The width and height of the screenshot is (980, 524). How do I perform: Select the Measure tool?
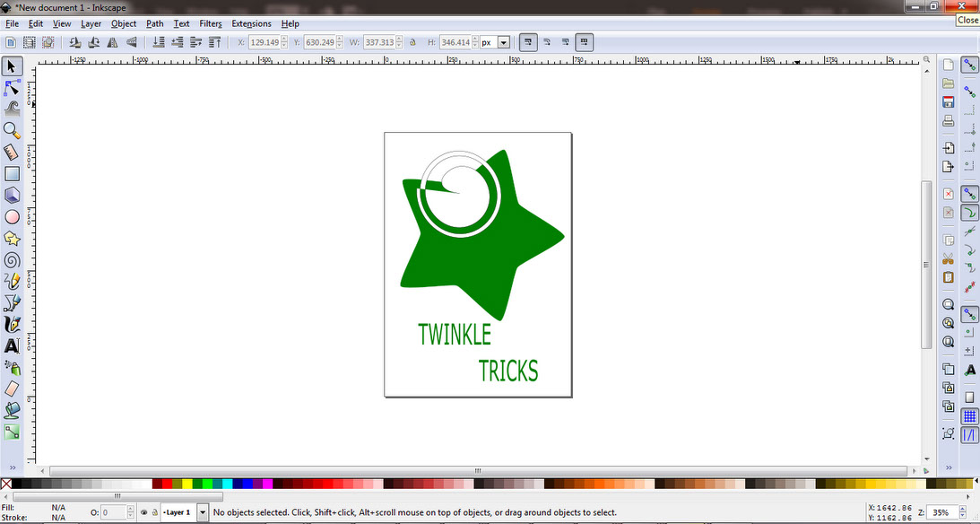(12, 152)
